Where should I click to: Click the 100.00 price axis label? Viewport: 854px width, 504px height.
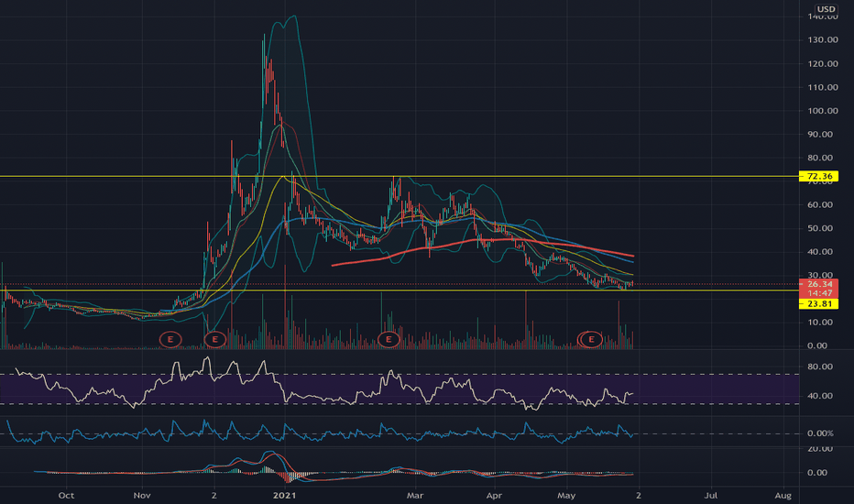pos(823,111)
